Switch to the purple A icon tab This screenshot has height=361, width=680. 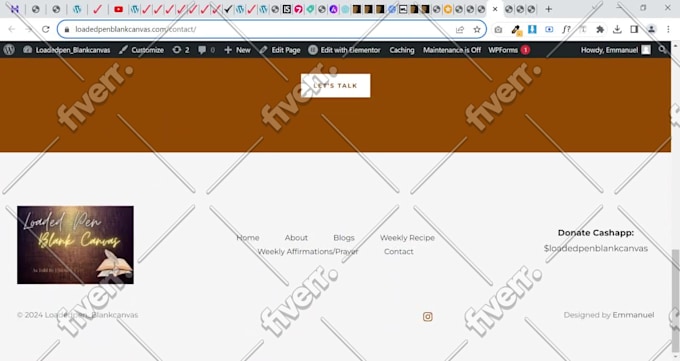[333, 9]
